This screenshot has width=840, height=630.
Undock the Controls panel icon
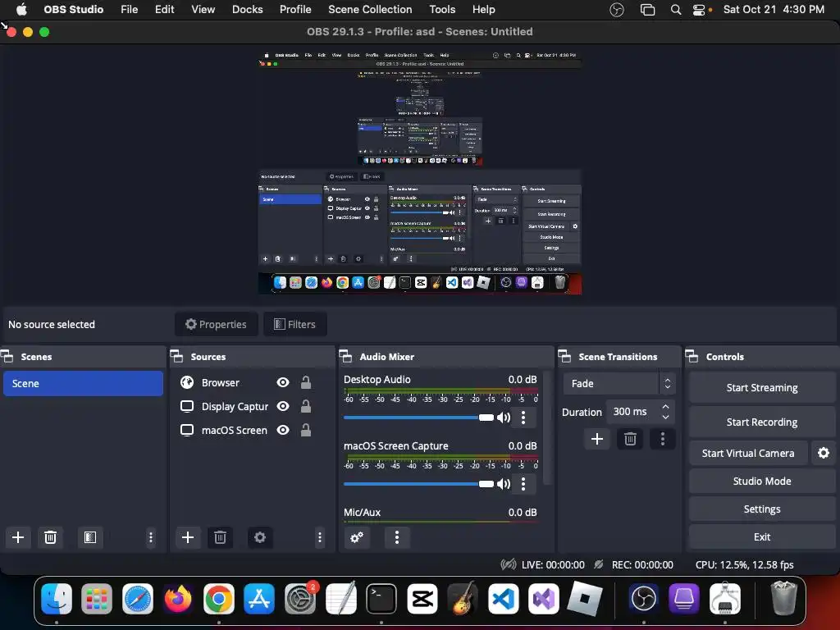click(x=692, y=356)
